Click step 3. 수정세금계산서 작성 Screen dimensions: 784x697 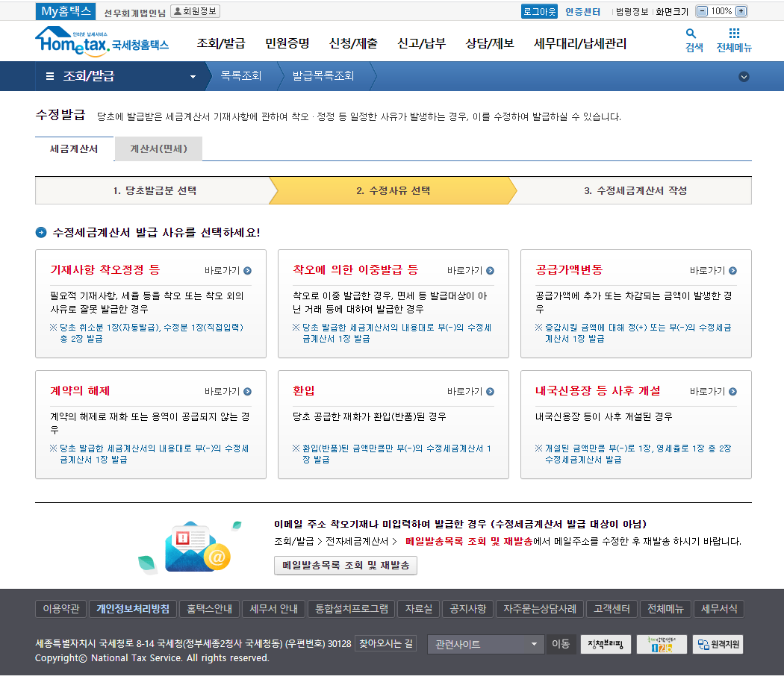(x=635, y=190)
